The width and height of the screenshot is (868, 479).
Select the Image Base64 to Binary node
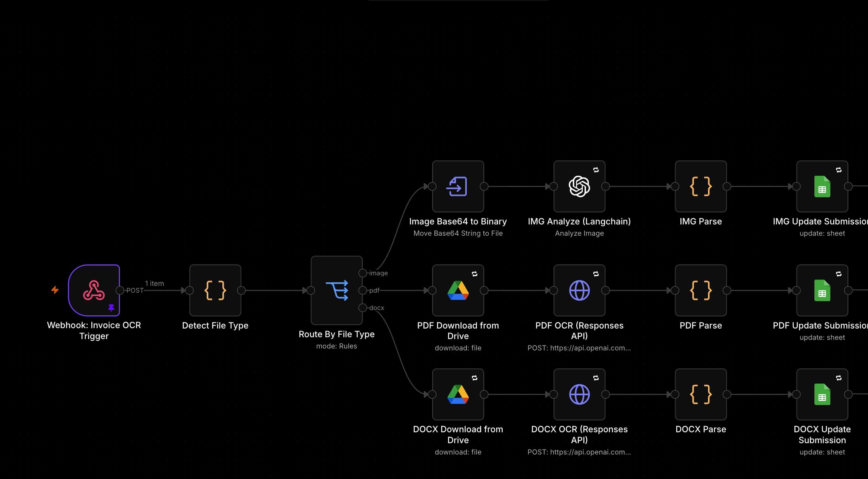coord(458,186)
